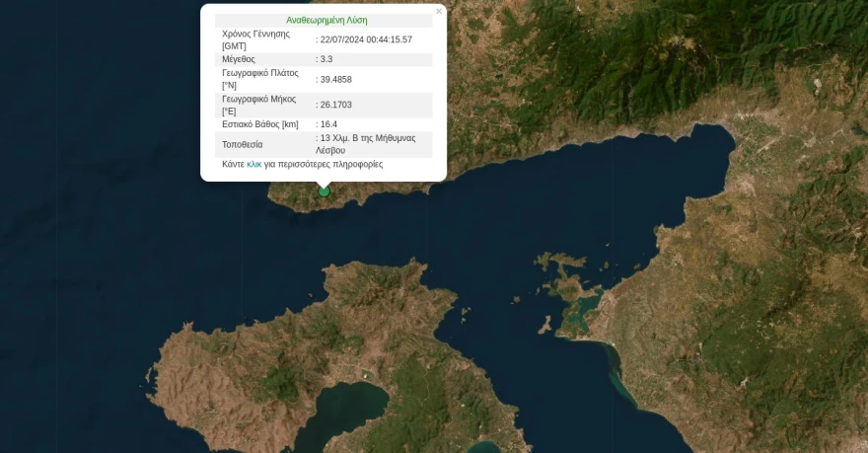Screen dimensions: 868x453
Task: Select the longitude value 26.1703
Action: (x=336, y=105)
